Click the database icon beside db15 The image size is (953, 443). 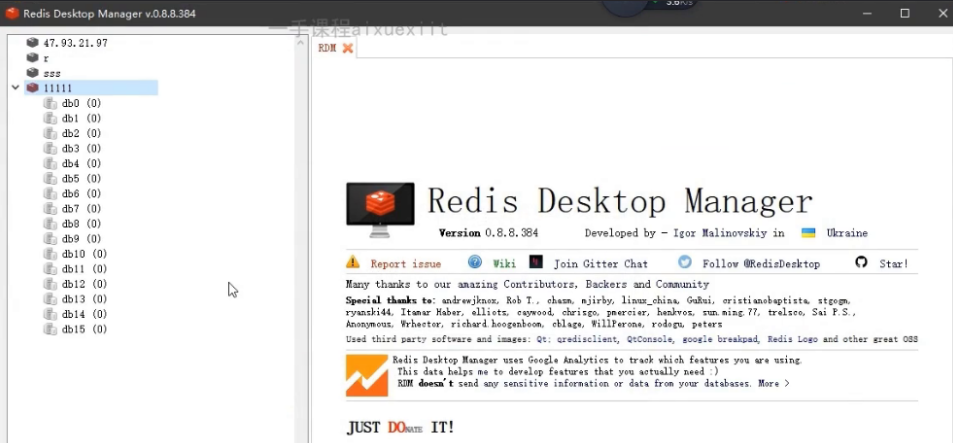click(50, 329)
